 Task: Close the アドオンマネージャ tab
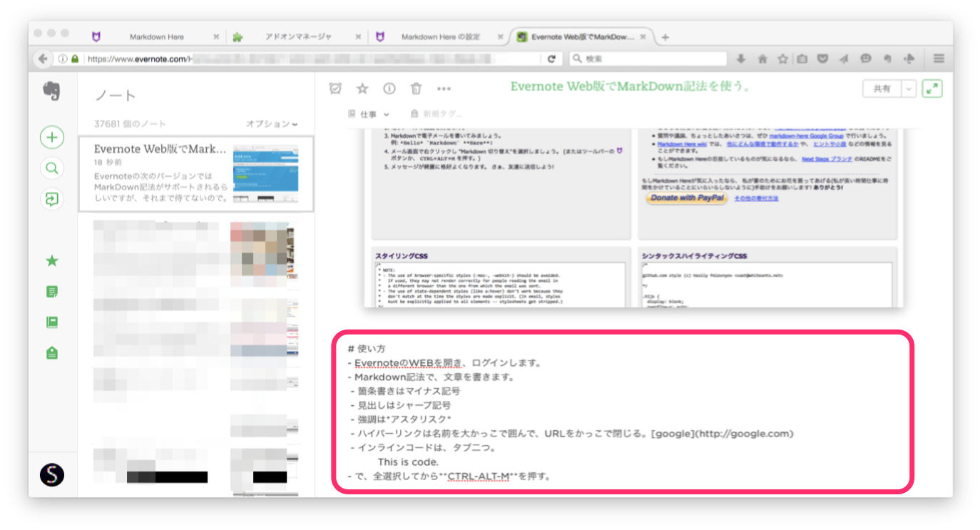pyautogui.click(x=358, y=37)
